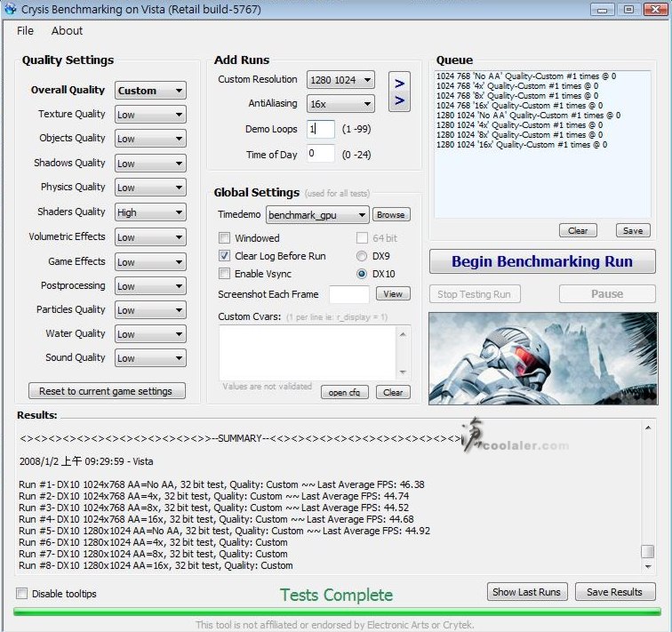The height and width of the screenshot is (632, 672).
Task: Select queue entry 1280 1024 '16x'
Action: click(522, 145)
